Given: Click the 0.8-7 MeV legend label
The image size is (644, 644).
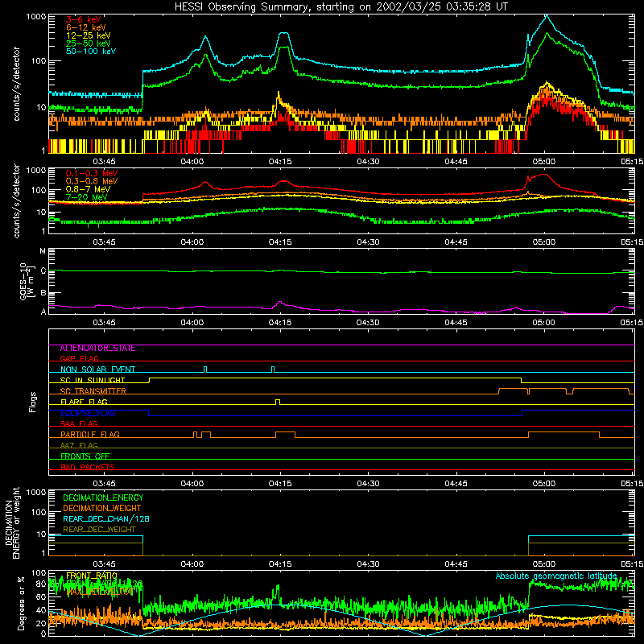Looking at the screenshot, I should (x=88, y=189).
